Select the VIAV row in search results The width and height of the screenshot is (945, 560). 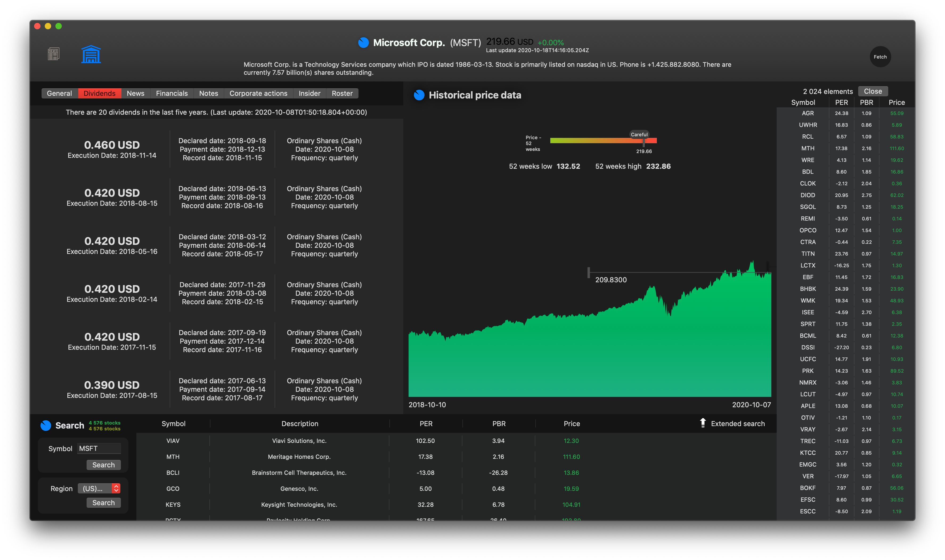click(x=456, y=441)
